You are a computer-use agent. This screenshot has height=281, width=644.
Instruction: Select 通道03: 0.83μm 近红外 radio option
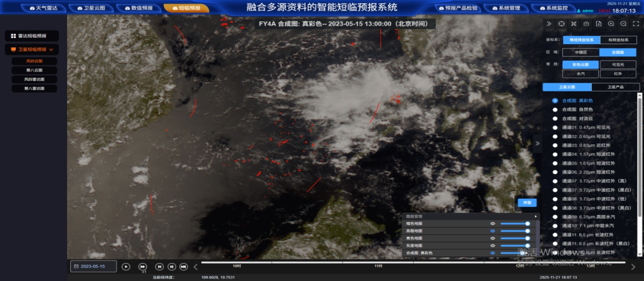(x=555, y=145)
